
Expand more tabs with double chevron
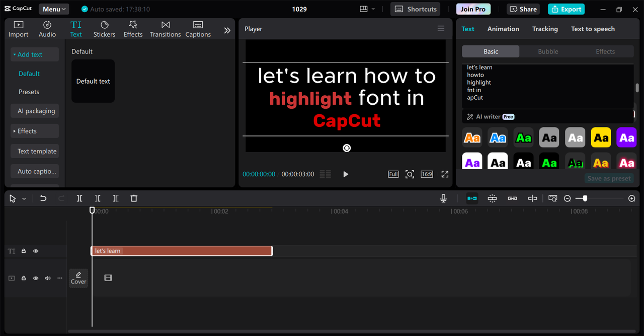coord(227,30)
